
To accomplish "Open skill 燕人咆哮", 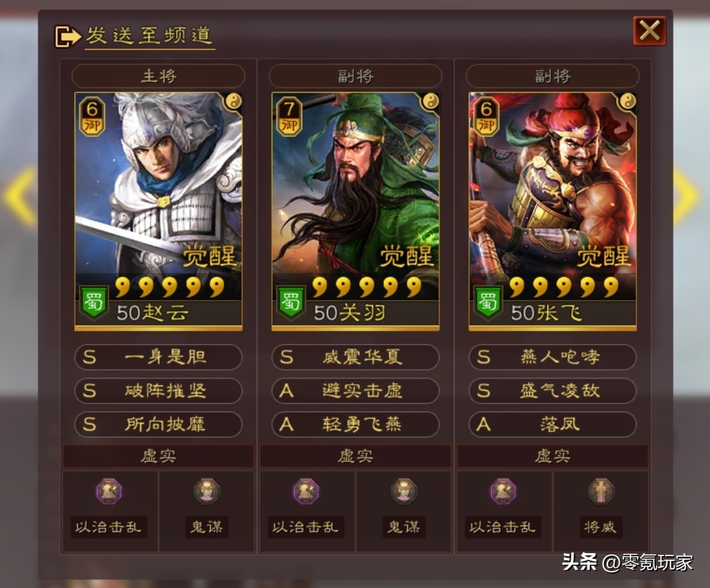I will (552, 357).
